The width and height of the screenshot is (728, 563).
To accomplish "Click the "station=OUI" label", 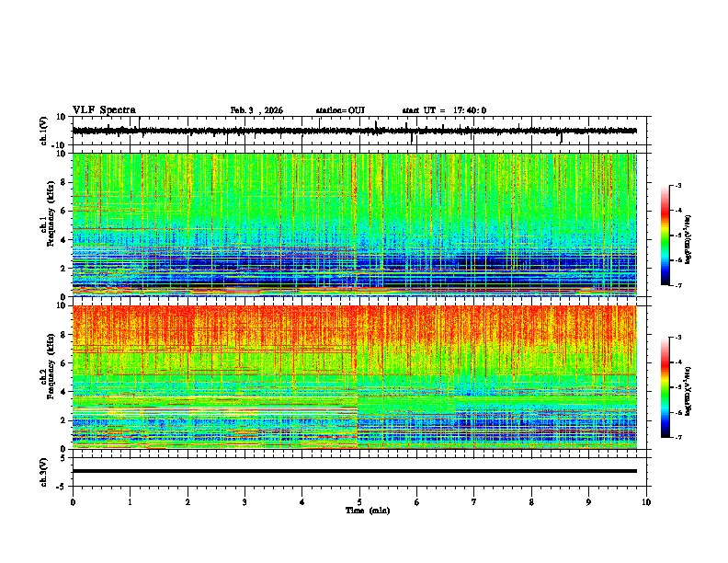I will pos(340,110).
